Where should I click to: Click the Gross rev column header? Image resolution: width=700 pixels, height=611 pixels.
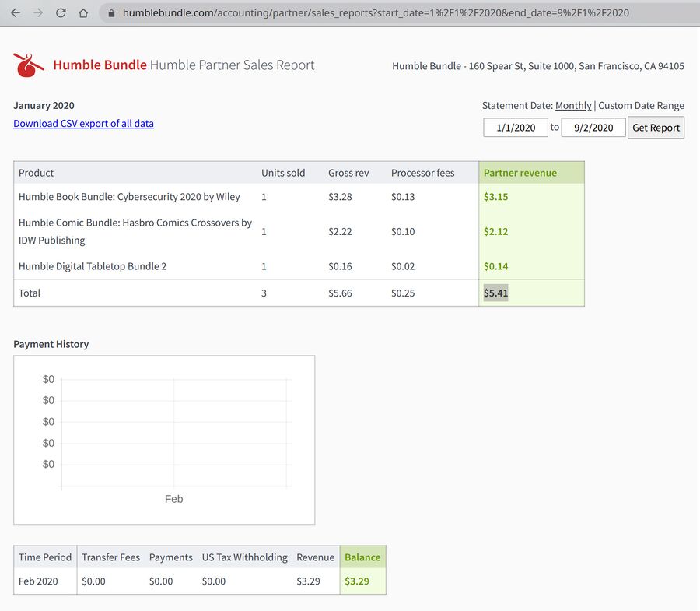[348, 173]
